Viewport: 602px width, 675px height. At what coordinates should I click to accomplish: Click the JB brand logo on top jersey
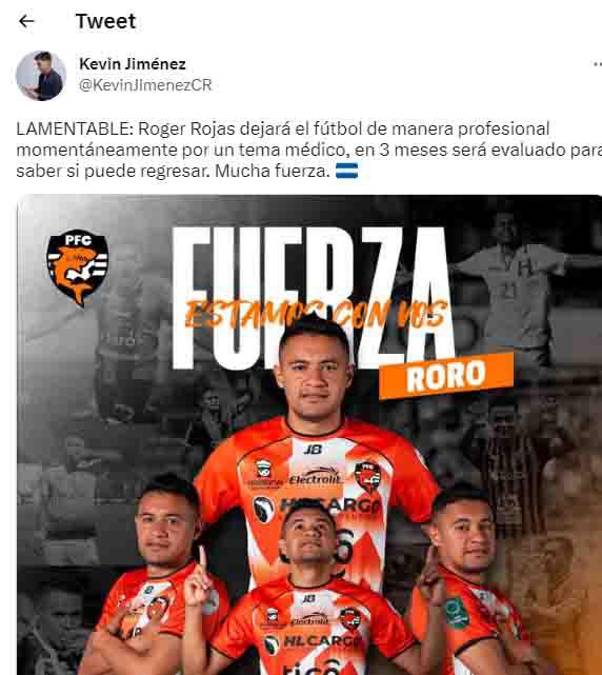point(313,450)
